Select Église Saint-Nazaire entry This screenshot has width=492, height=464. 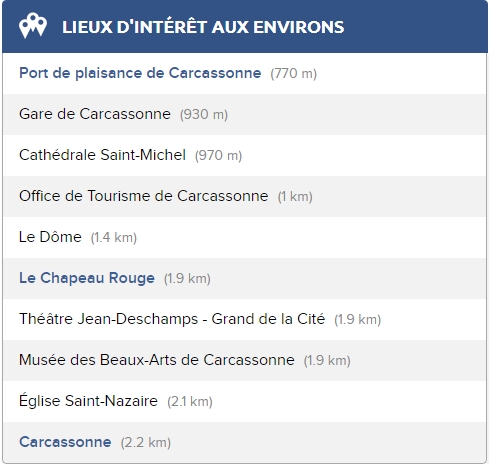pos(88,401)
